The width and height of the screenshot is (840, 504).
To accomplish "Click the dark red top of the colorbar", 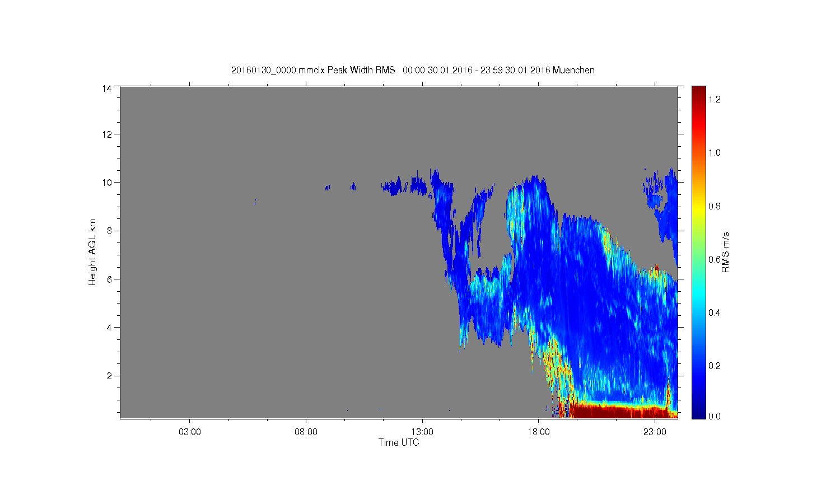I will click(698, 92).
